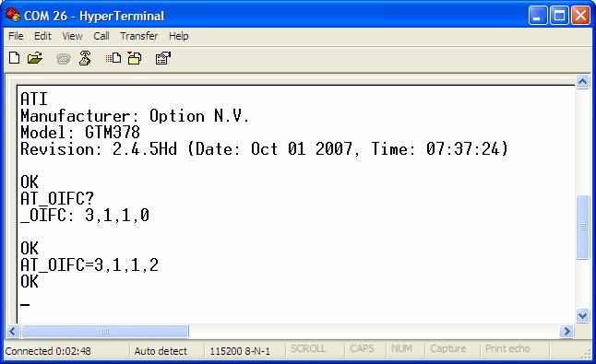Click the Receive file toolbar icon

pyautogui.click(x=134, y=58)
